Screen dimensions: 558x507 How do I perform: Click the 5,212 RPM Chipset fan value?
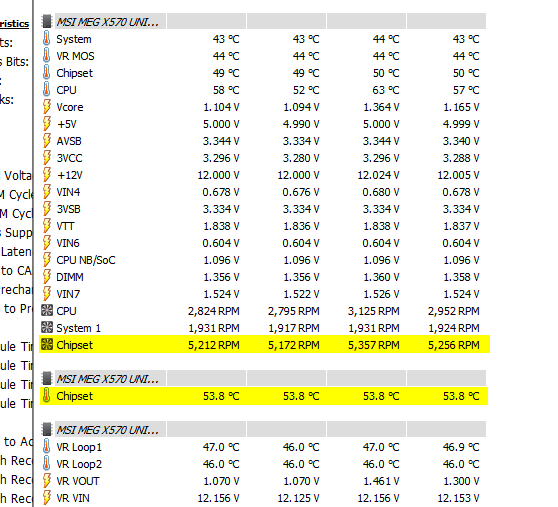tap(214, 345)
